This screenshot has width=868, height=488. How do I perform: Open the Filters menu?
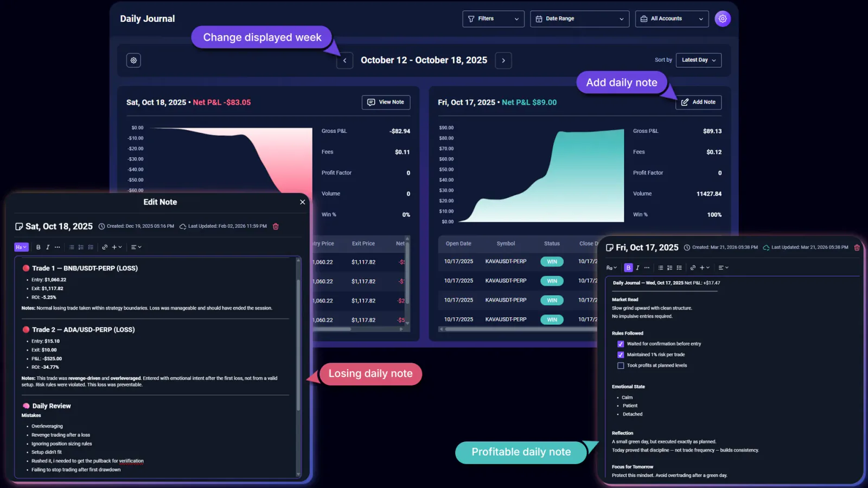coord(493,18)
